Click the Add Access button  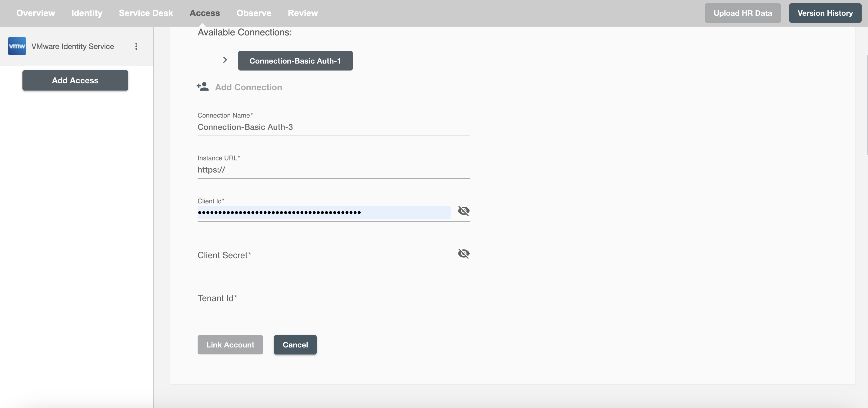click(75, 80)
